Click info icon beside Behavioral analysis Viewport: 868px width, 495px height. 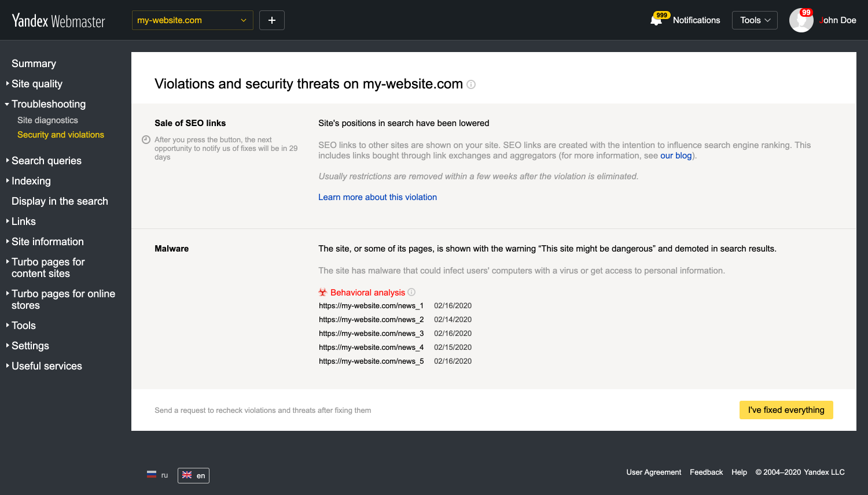pos(411,292)
